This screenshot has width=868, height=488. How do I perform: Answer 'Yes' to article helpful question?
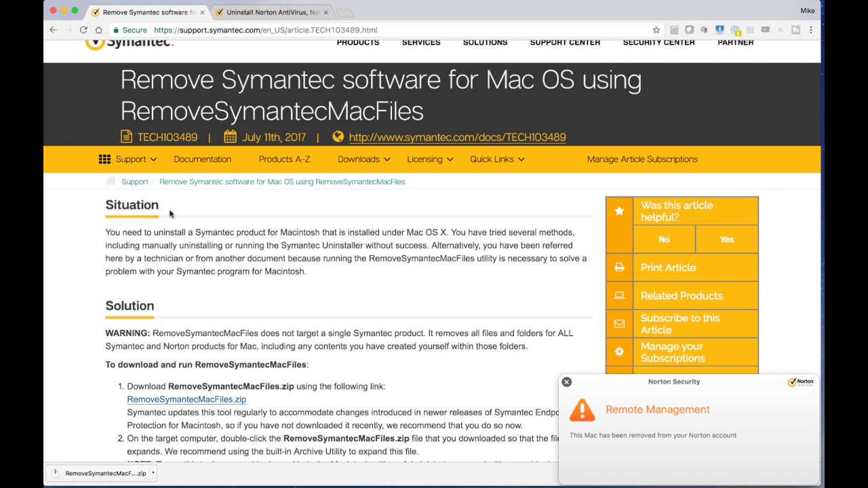727,239
